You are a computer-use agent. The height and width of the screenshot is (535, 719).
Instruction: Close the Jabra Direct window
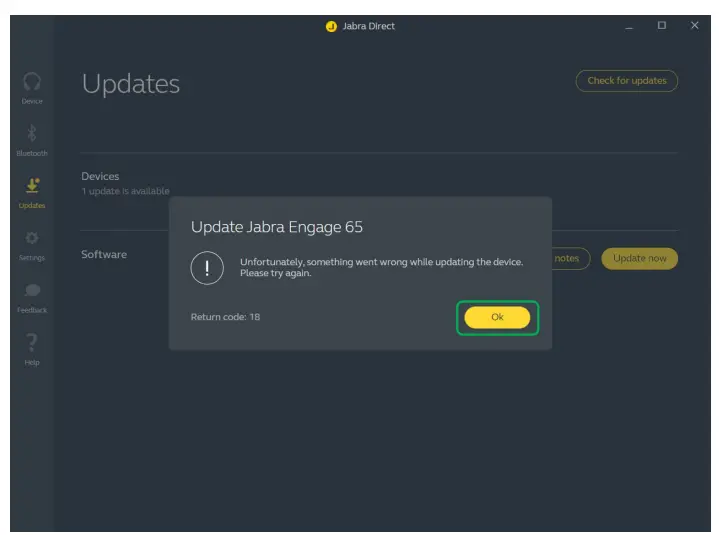[695, 26]
